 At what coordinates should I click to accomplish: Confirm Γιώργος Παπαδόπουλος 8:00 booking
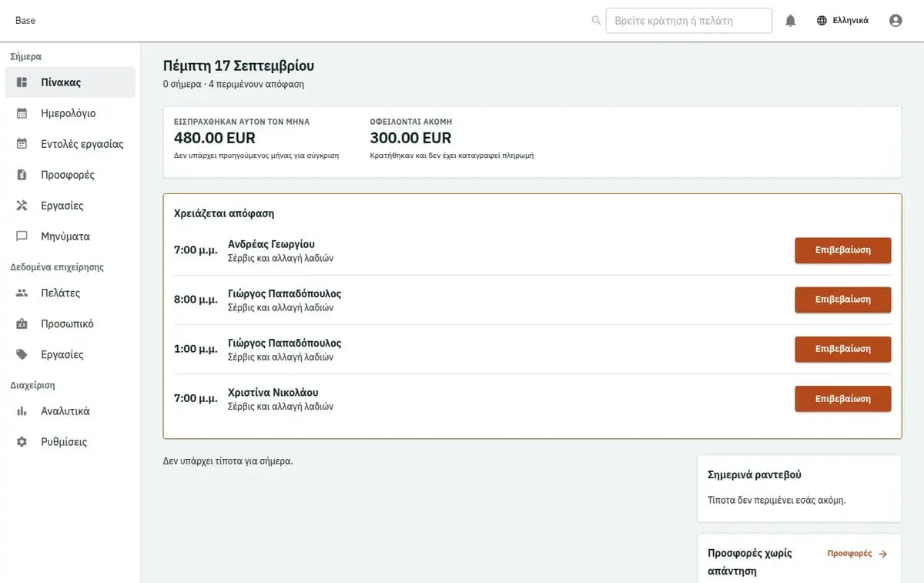click(842, 300)
